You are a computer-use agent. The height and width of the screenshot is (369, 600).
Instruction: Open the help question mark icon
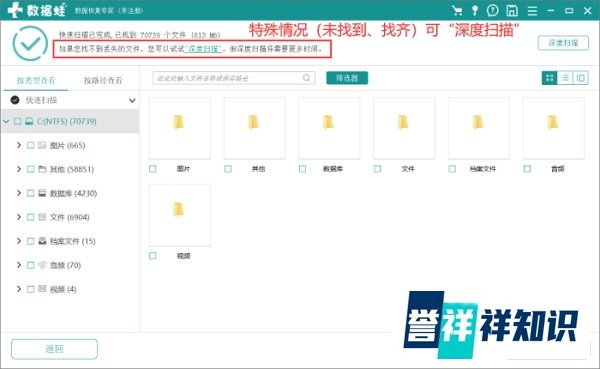coord(492,10)
